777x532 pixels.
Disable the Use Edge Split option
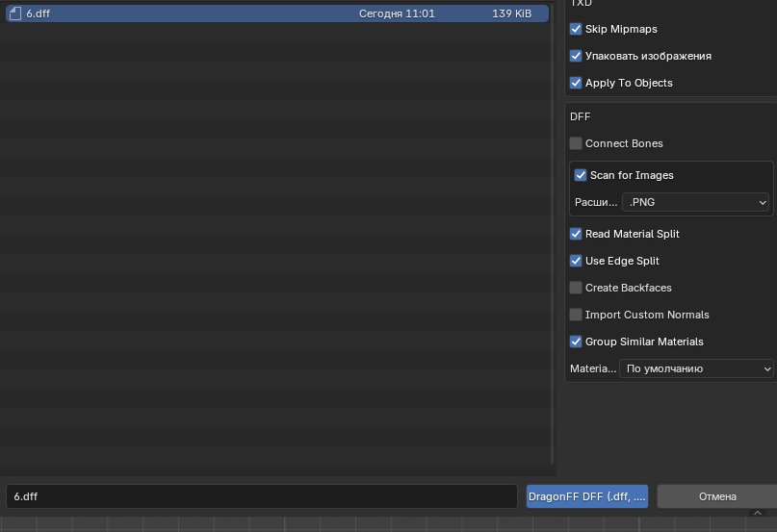(x=576, y=262)
